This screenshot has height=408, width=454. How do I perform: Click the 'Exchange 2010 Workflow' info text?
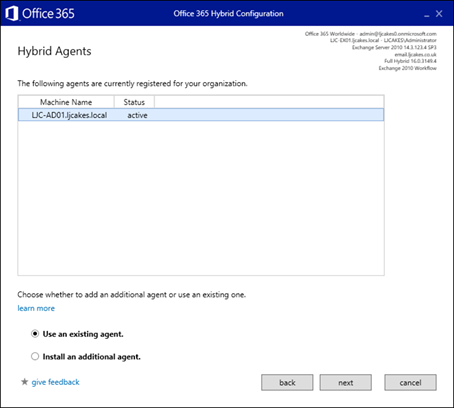[x=407, y=68]
